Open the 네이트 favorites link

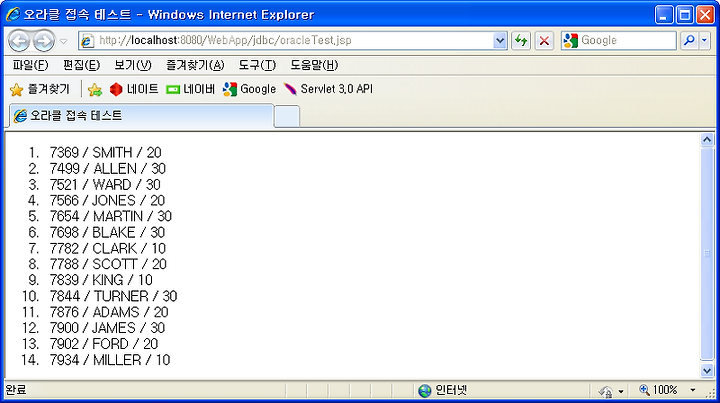(134, 89)
